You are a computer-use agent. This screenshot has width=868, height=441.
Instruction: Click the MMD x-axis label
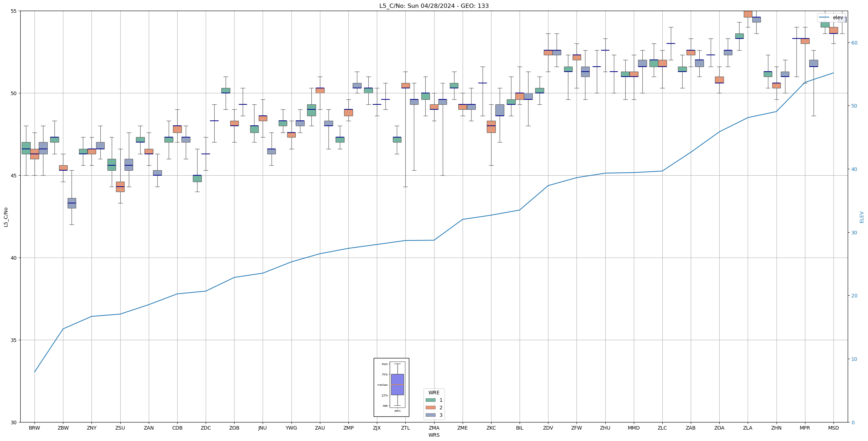[x=634, y=428]
